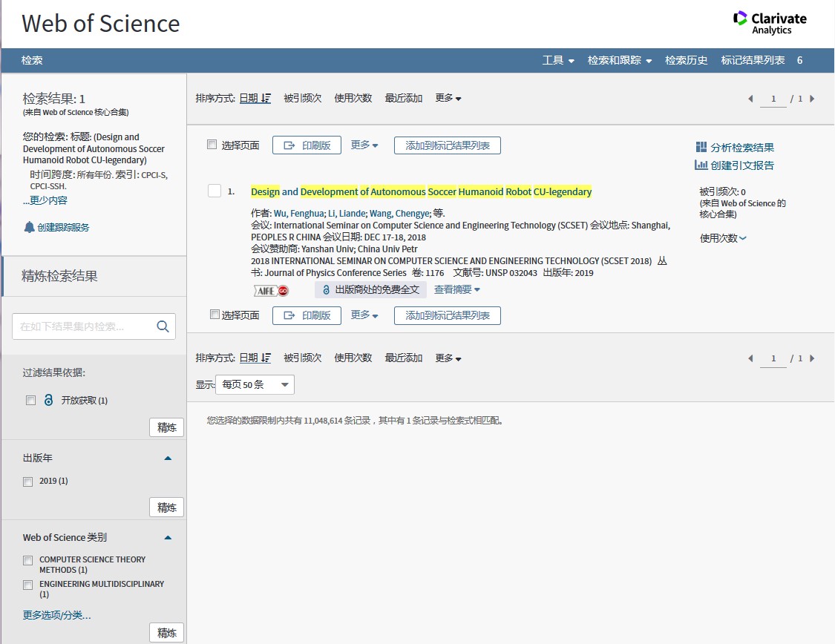Click 精炼 button under 出版年 section
Screen dimensions: 835x644
(x=167, y=507)
